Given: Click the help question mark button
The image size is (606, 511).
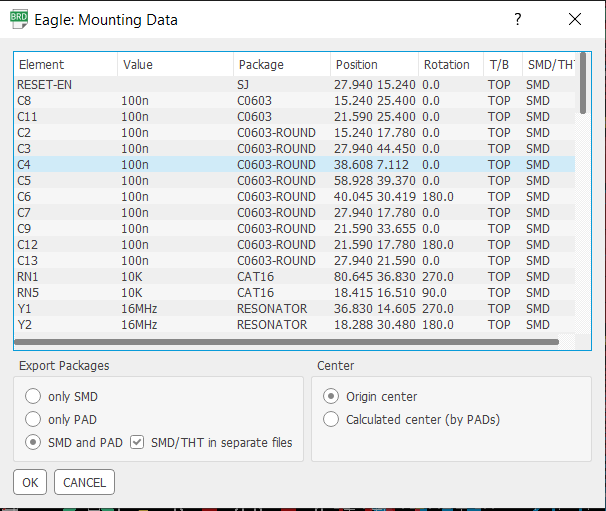Looking at the screenshot, I should pos(517,19).
